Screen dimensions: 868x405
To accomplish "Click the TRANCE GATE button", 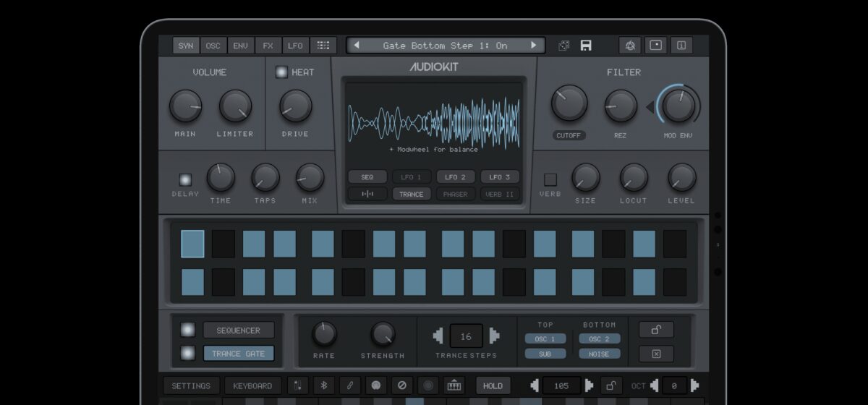I will point(239,353).
